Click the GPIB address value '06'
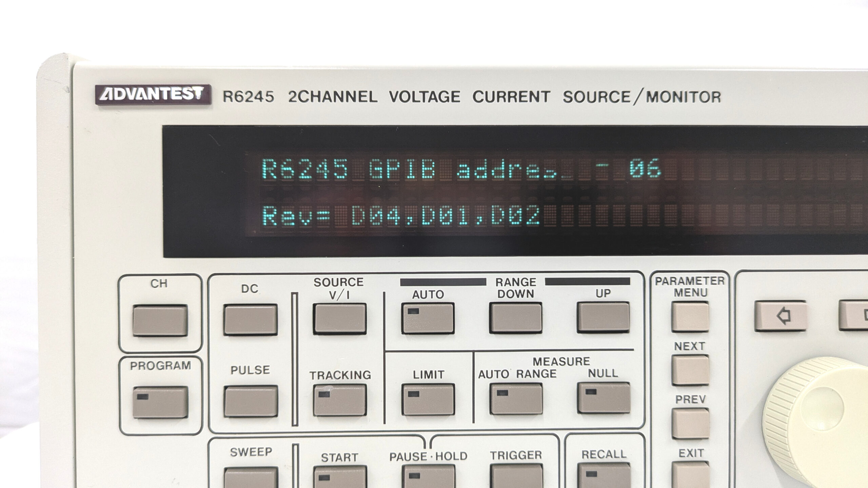Image resolution: width=868 pixels, height=488 pixels. [645, 168]
